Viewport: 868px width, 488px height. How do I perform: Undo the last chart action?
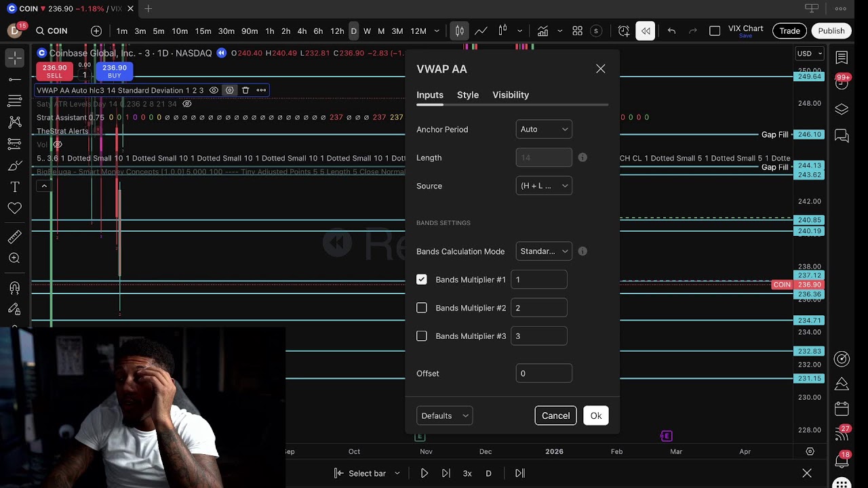tap(671, 31)
